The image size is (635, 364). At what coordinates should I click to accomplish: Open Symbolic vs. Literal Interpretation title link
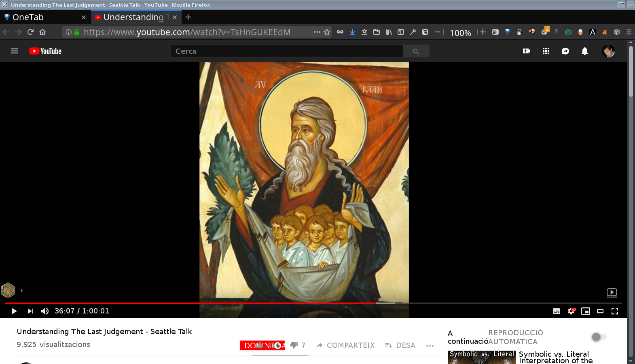tap(556, 357)
